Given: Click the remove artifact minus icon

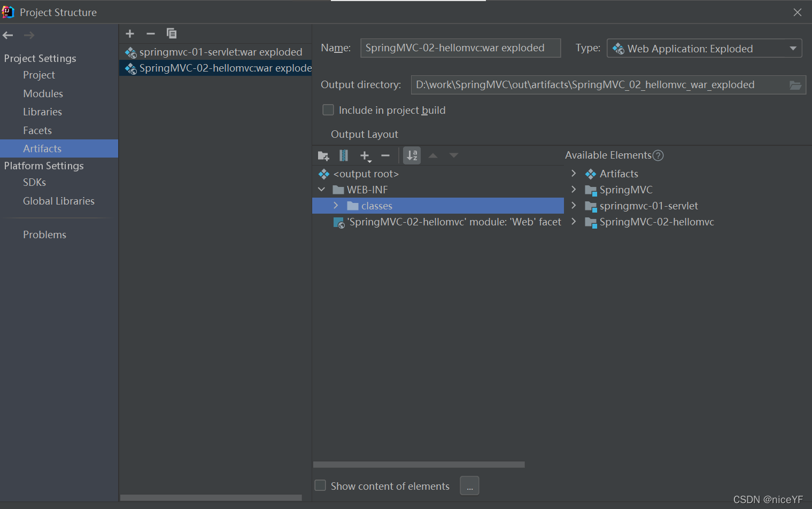Looking at the screenshot, I should pos(151,34).
